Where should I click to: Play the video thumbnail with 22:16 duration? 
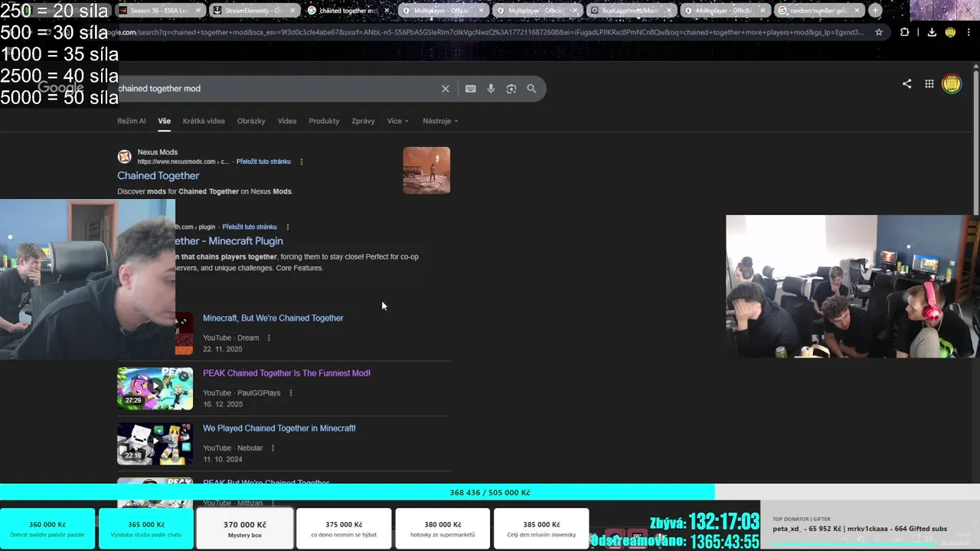[x=155, y=444]
